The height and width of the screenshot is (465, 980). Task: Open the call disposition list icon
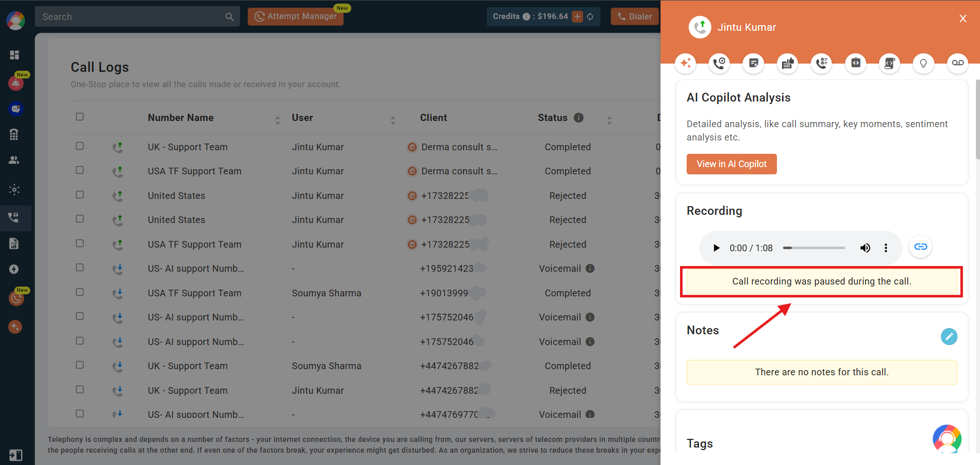click(x=822, y=63)
